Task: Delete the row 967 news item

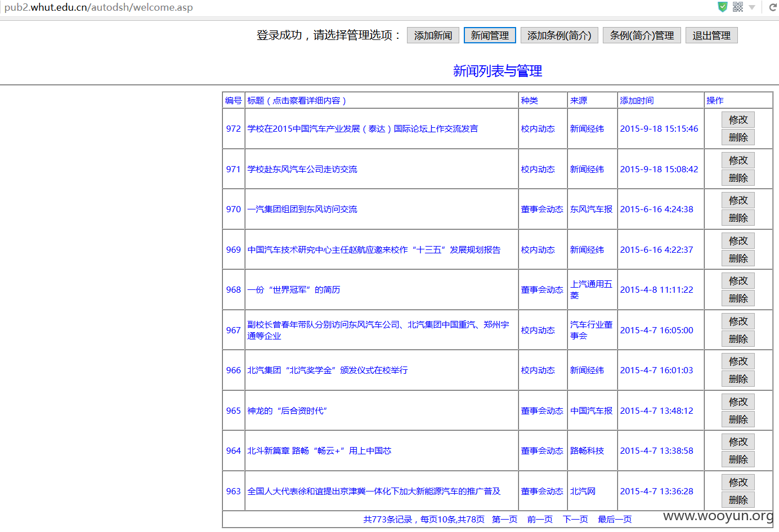Action: [738, 339]
